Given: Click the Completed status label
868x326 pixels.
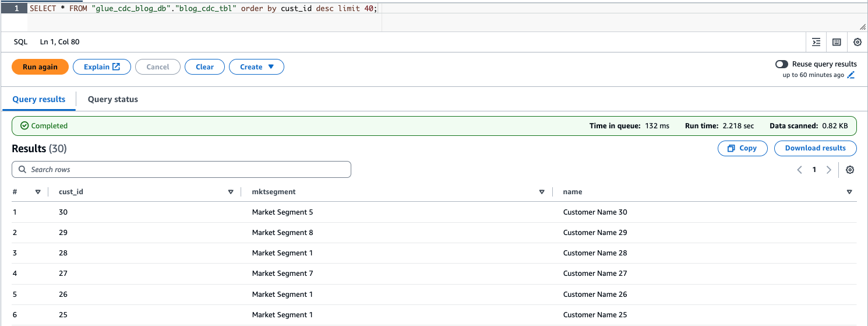Looking at the screenshot, I should click(44, 126).
